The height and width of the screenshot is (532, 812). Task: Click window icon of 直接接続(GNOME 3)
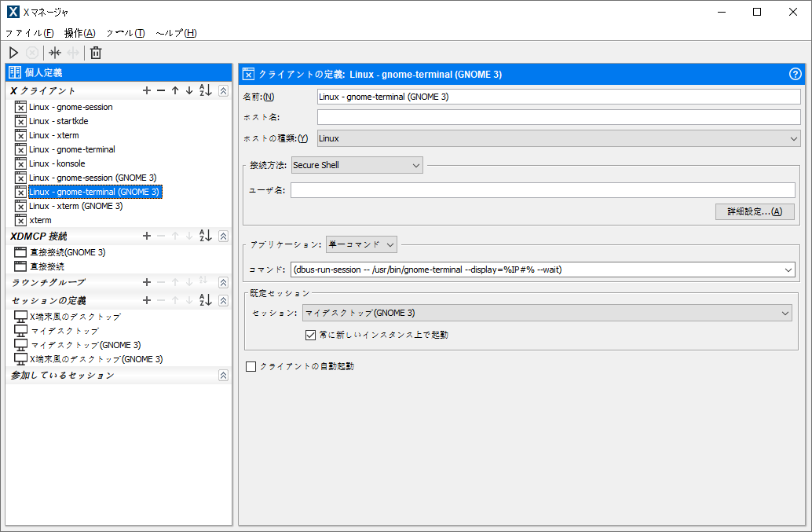20,252
